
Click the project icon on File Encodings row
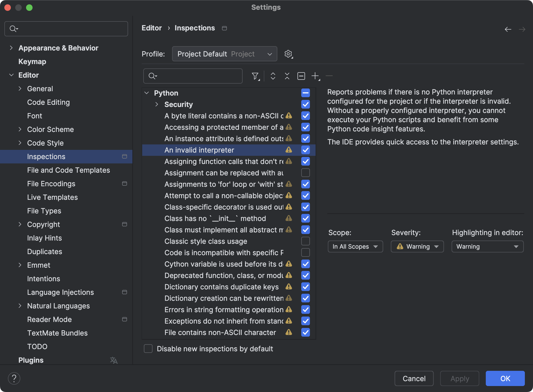(125, 184)
